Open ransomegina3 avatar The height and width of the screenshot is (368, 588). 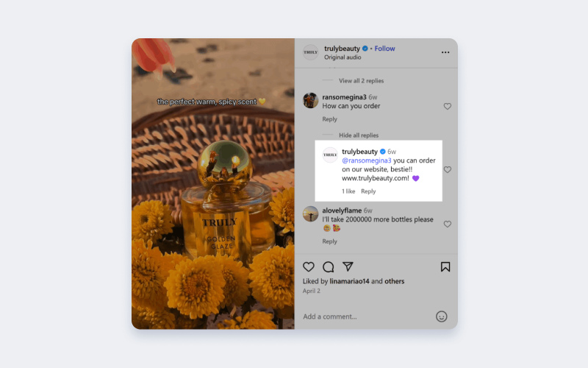(x=310, y=100)
